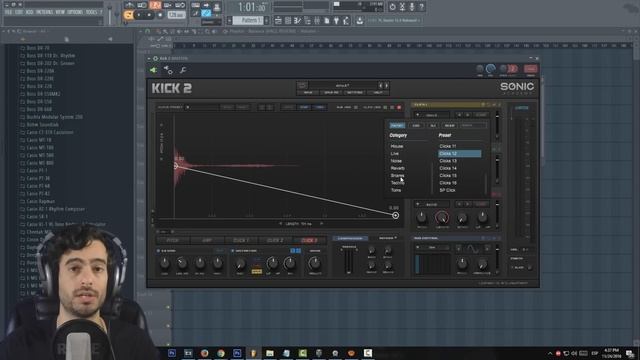Open the FILE menu
Viewport: 640px width, 360px height.
pos(8,12)
